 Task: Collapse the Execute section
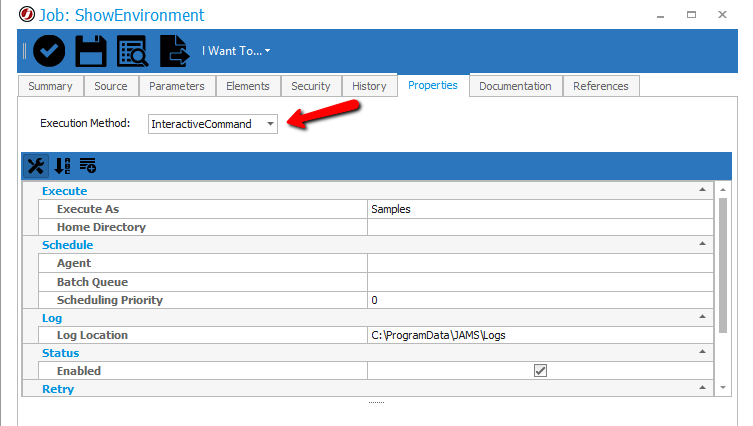click(702, 190)
